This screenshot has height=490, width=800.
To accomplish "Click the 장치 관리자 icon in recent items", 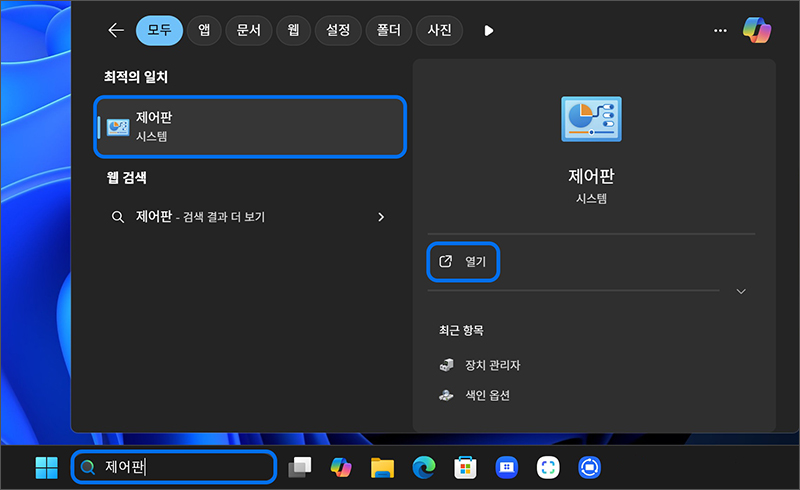I will (446, 365).
